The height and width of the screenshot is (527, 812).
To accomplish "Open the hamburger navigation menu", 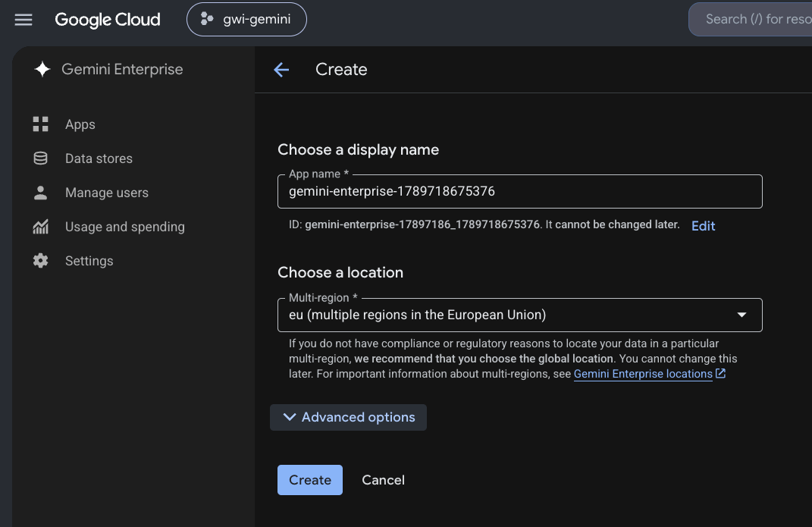I will 24,20.
